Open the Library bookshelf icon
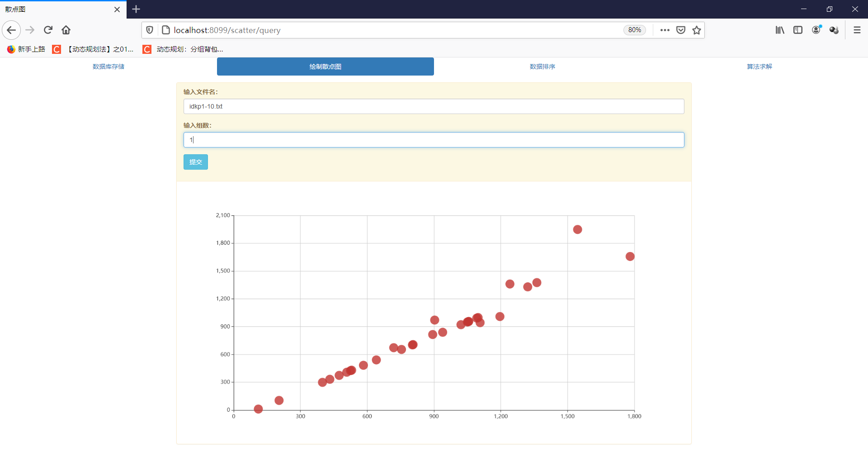This screenshot has width=868, height=466. pyautogui.click(x=780, y=30)
